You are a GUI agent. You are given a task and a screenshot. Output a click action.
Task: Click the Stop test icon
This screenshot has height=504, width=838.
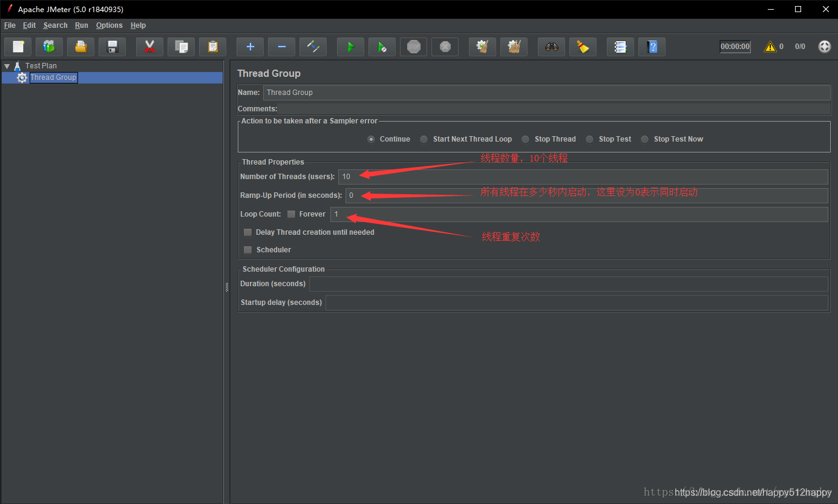pos(413,47)
